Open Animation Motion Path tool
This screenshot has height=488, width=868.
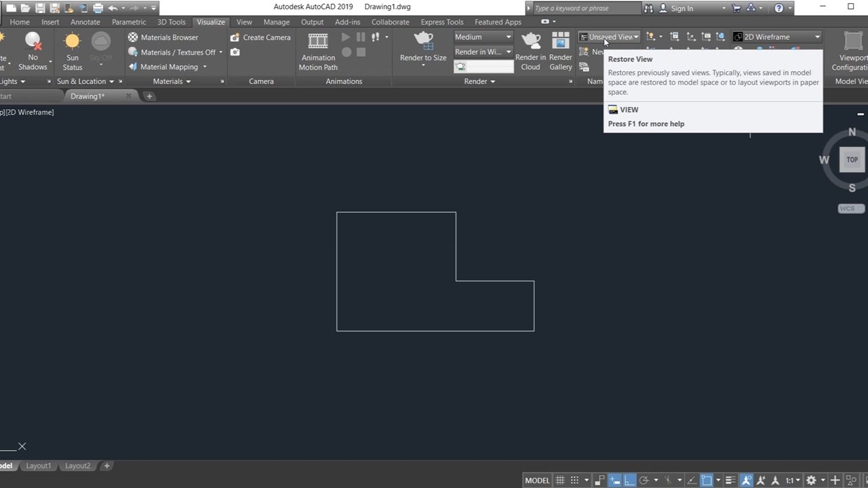tap(317, 42)
